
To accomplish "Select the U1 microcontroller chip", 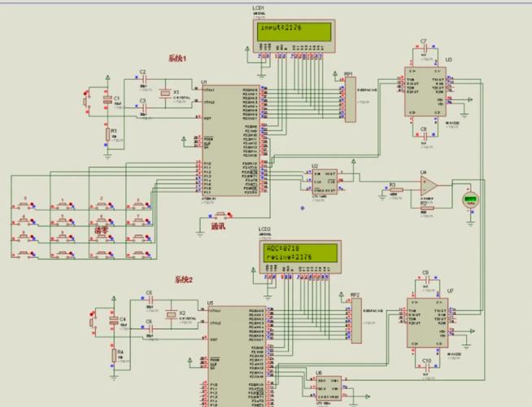I will coord(230,138).
